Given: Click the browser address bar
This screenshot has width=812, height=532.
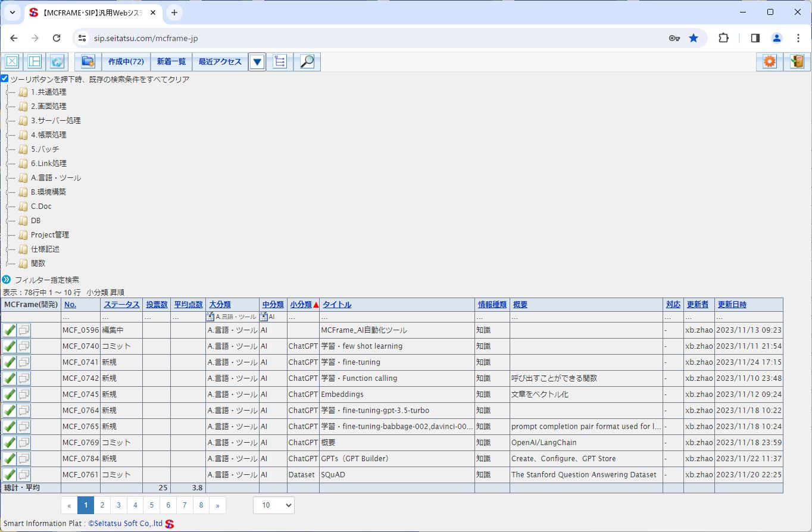Looking at the screenshot, I should tap(375, 38).
